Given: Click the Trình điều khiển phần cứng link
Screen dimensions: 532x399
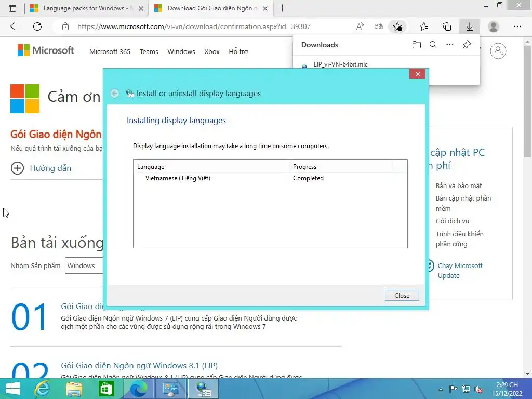Looking at the screenshot, I should tap(459, 239).
